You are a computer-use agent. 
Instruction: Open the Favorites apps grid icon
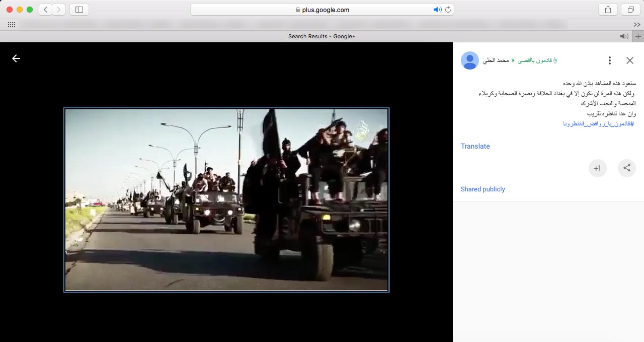(x=11, y=24)
